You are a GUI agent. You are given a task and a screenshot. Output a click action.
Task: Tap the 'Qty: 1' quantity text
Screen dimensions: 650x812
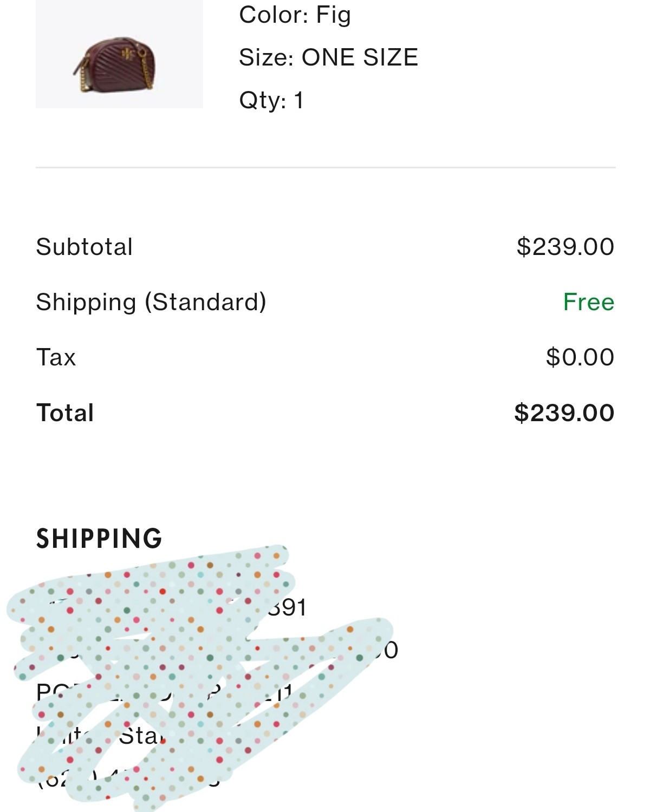pyautogui.click(x=271, y=100)
